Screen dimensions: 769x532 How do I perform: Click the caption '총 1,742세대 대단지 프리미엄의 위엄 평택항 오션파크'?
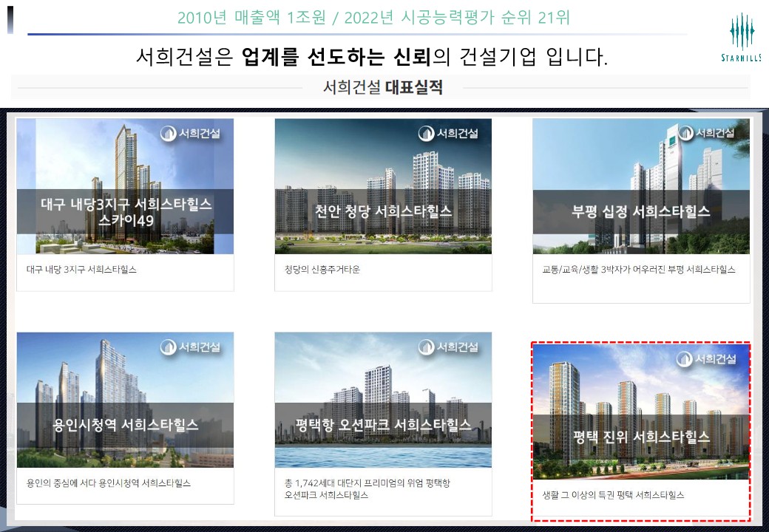tap(367, 489)
